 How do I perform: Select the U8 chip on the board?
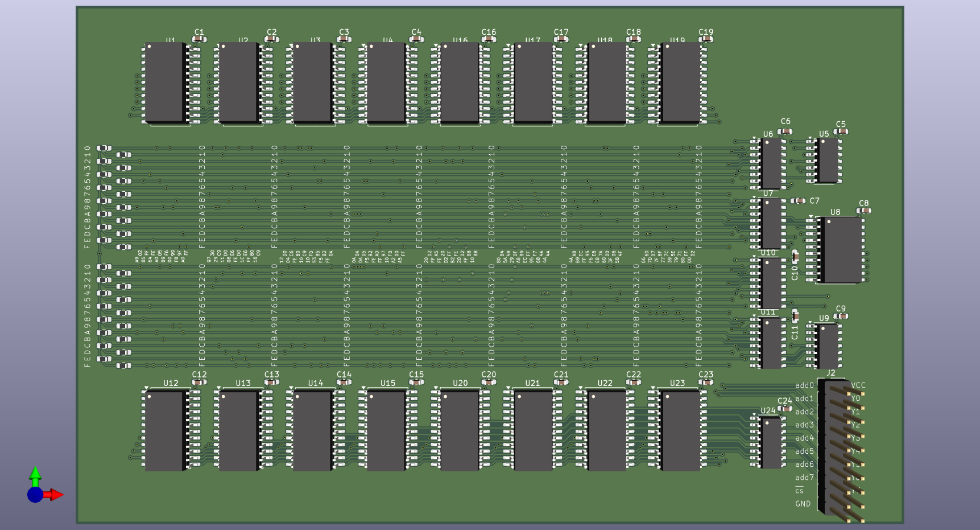click(841, 250)
